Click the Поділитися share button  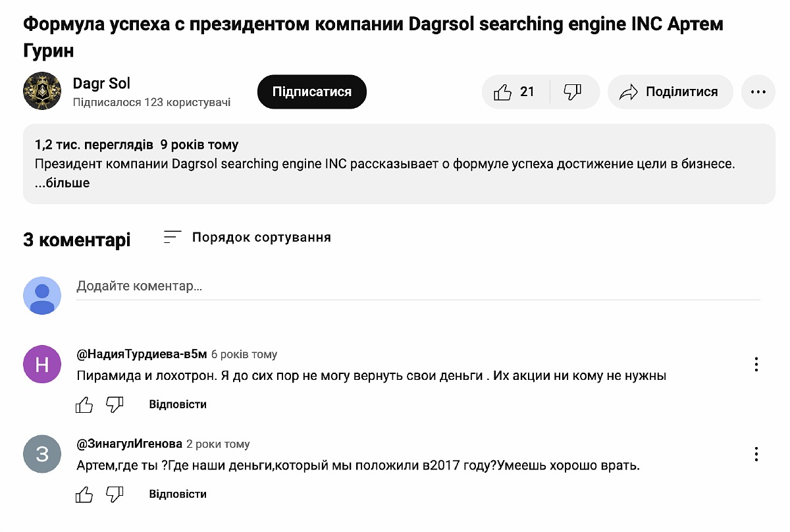pos(670,92)
